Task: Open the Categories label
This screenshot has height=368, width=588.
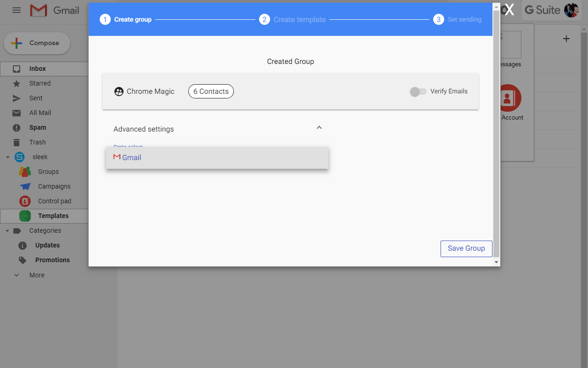Action: [x=45, y=230]
